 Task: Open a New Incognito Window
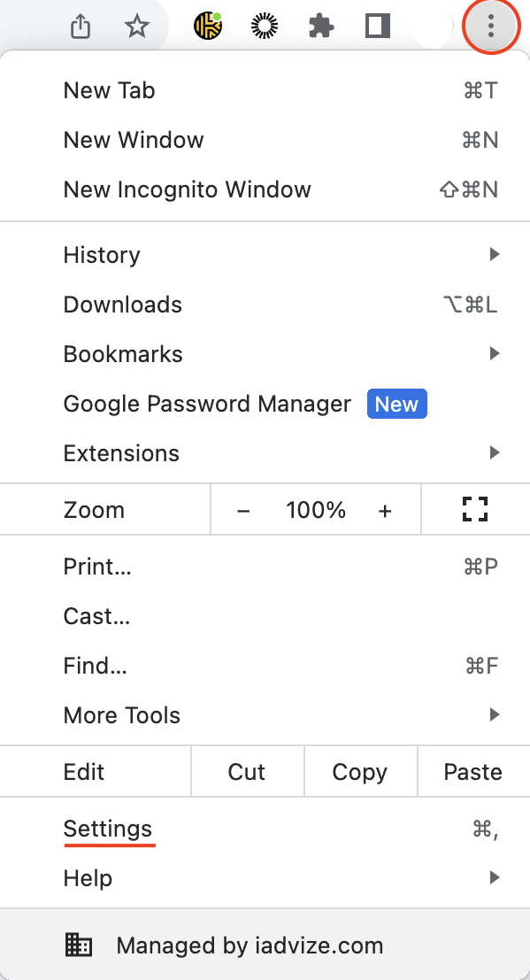pyautogui.click(x=187, y=189)
